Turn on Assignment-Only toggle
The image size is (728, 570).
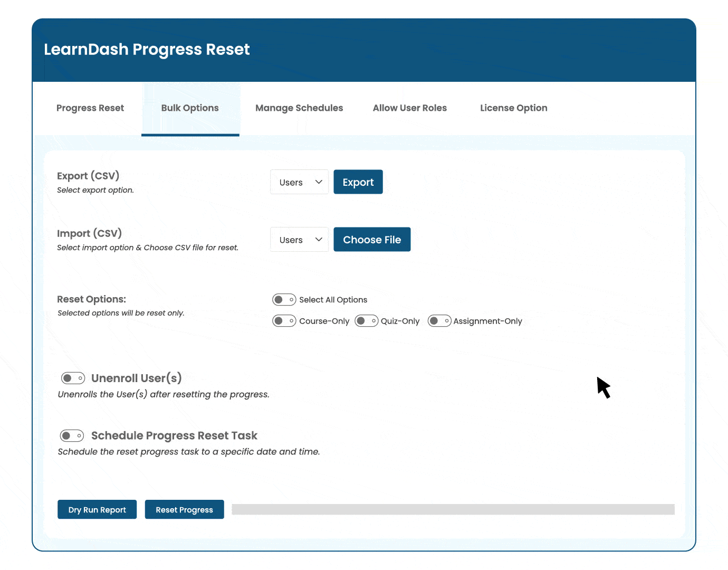[439, 321]
